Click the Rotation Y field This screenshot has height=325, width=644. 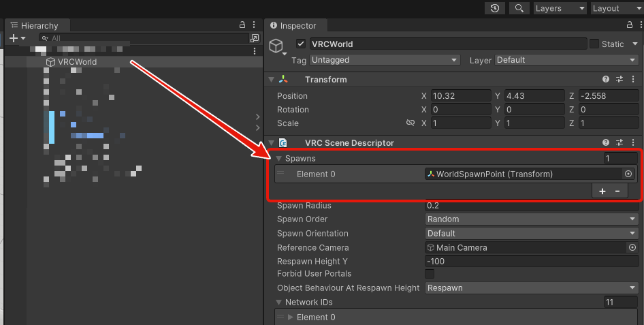[x=535, y=109]
